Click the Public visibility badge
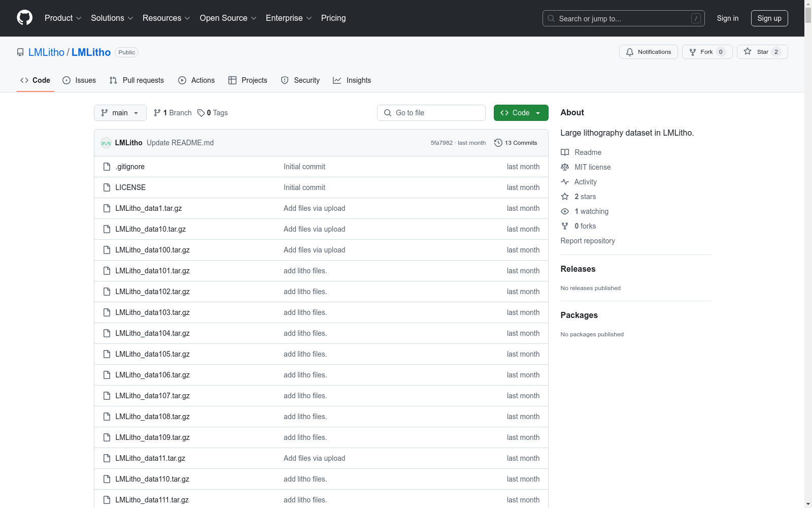812x508 pixels. [x=127, y=52]
